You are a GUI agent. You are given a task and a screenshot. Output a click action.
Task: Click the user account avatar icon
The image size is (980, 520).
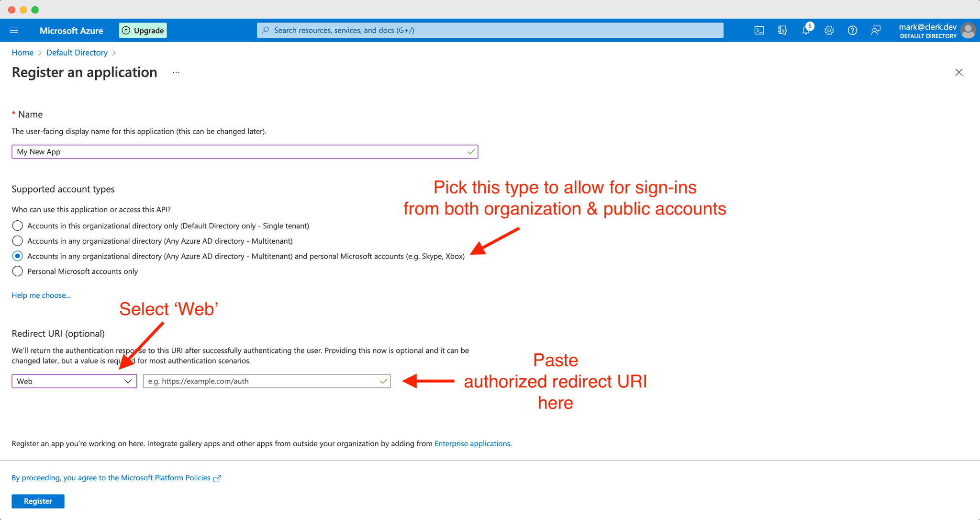click(x=969, y=31)
